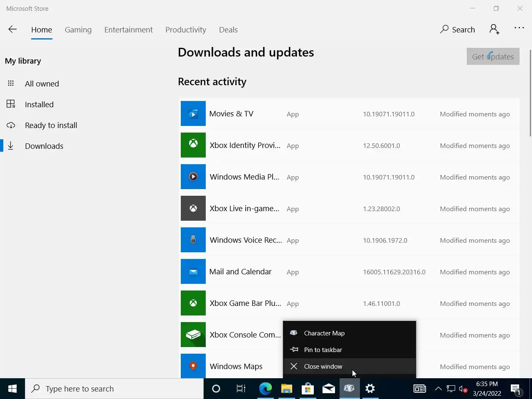
Task: Click the Mail and Calendar app name
Action: point(240,271)
